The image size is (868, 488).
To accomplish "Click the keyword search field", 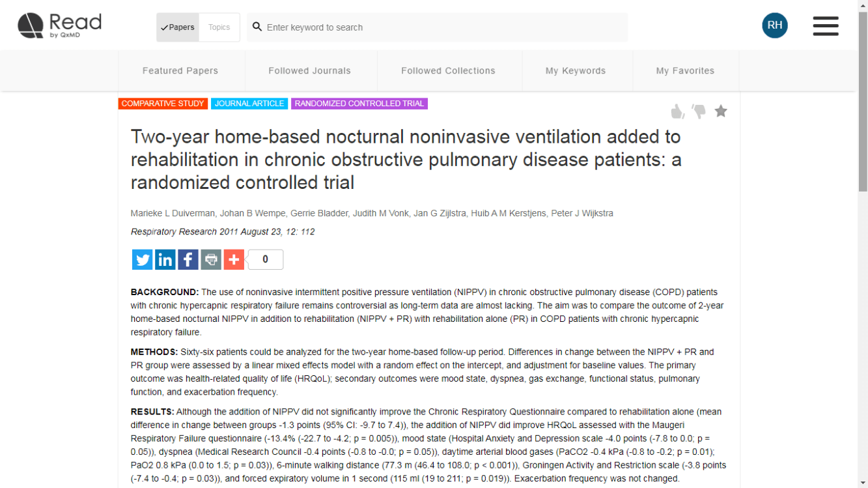I will pyautogui.click(x=443, y=27).
